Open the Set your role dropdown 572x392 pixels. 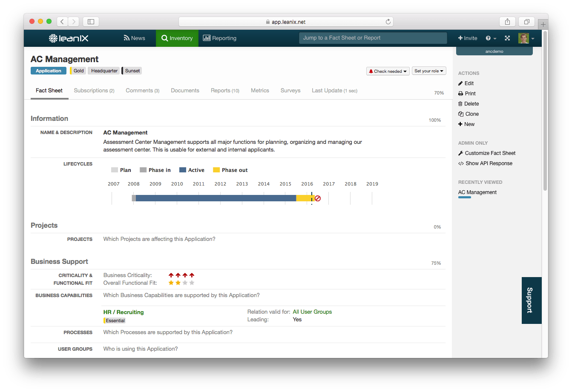point(429,71)
